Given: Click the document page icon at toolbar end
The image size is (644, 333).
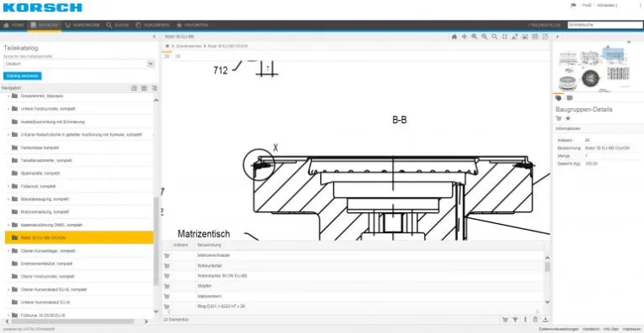Looking at the screenshot, I should [x=545, y=36].
